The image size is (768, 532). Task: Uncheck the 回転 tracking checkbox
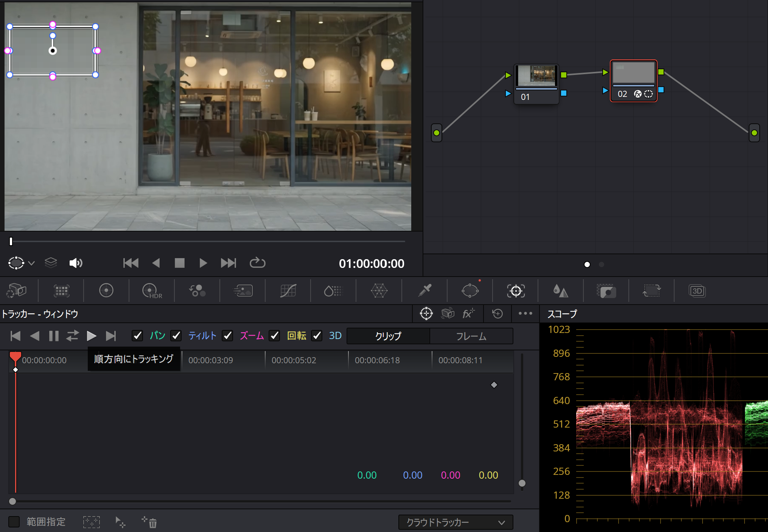[x=274, y=336]
